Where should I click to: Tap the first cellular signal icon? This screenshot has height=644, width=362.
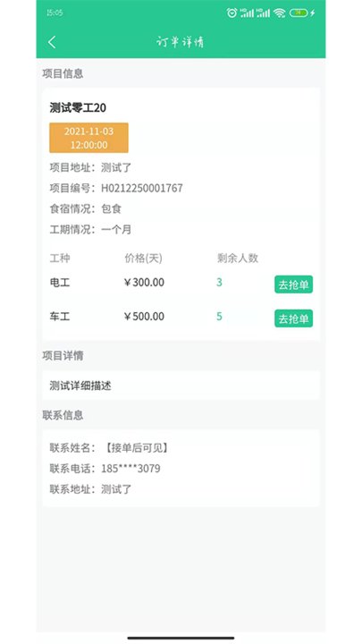247,13
